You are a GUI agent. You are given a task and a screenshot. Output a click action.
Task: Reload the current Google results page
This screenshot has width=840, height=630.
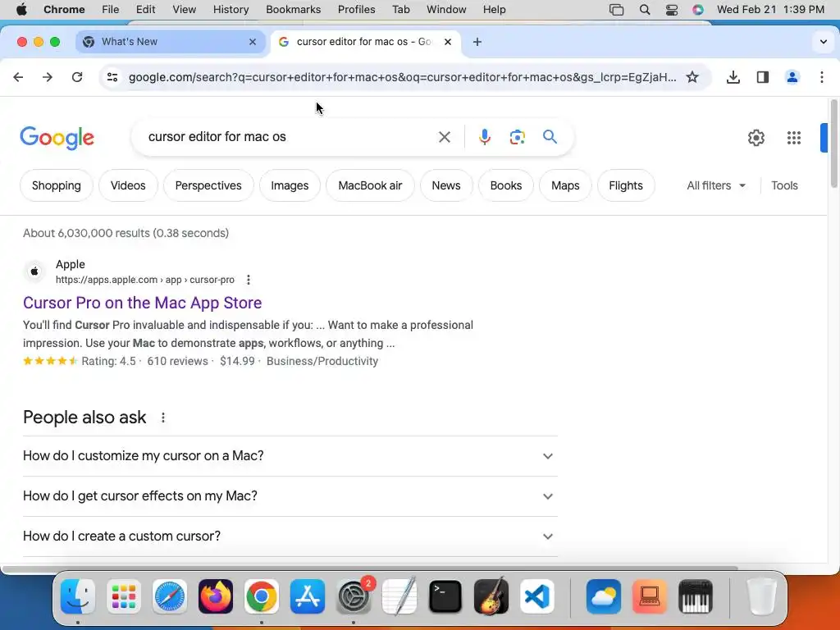(77, 77)
